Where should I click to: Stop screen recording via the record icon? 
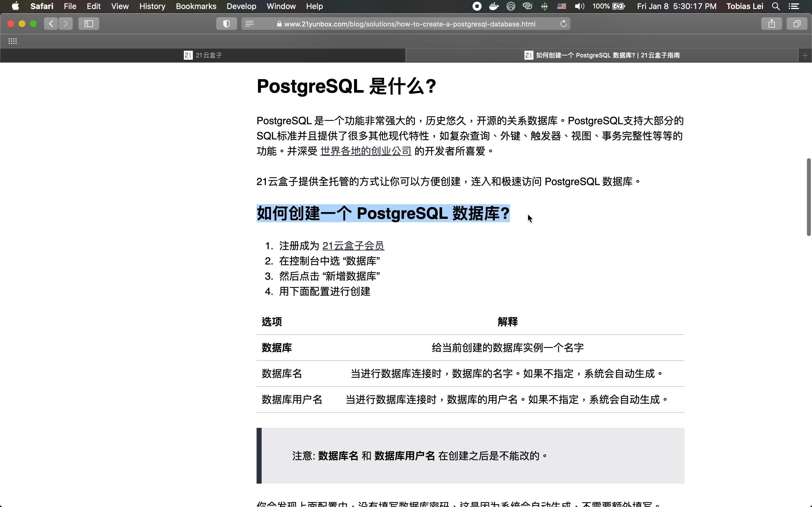(x=476, y=6)
